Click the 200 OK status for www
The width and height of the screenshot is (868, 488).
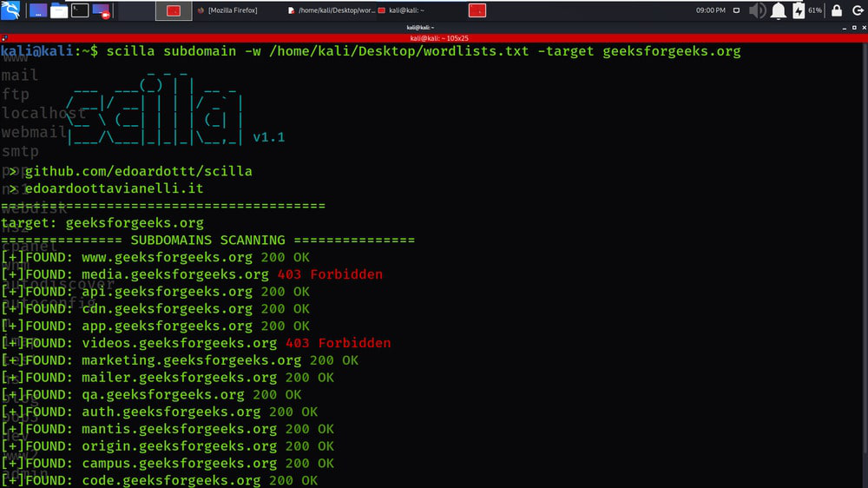pyautogui.click(x=285, y=257)
